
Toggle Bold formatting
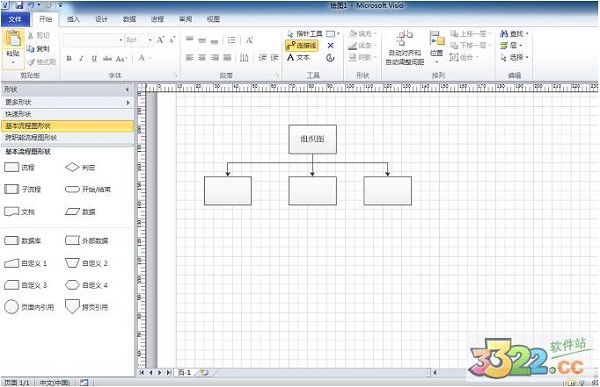(69, 58)
